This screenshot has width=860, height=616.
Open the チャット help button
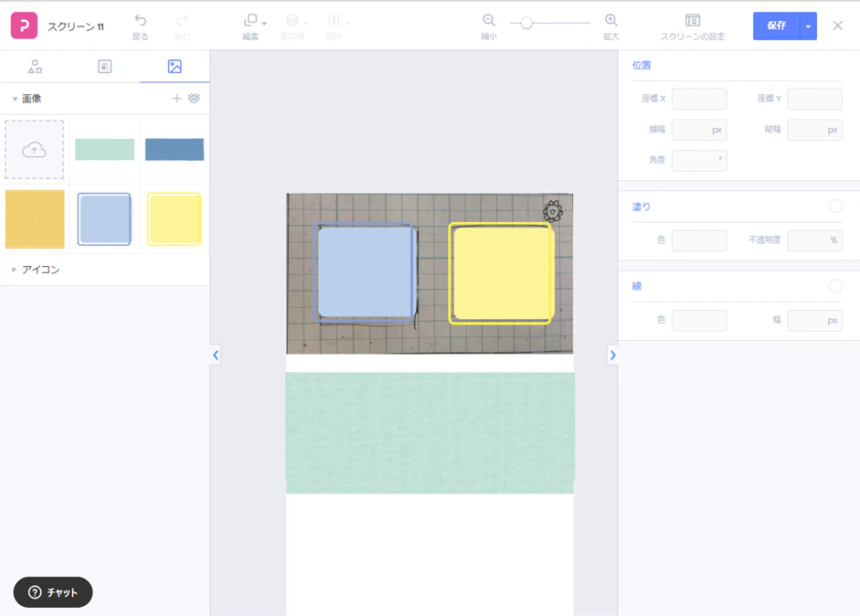click(53, 592)
